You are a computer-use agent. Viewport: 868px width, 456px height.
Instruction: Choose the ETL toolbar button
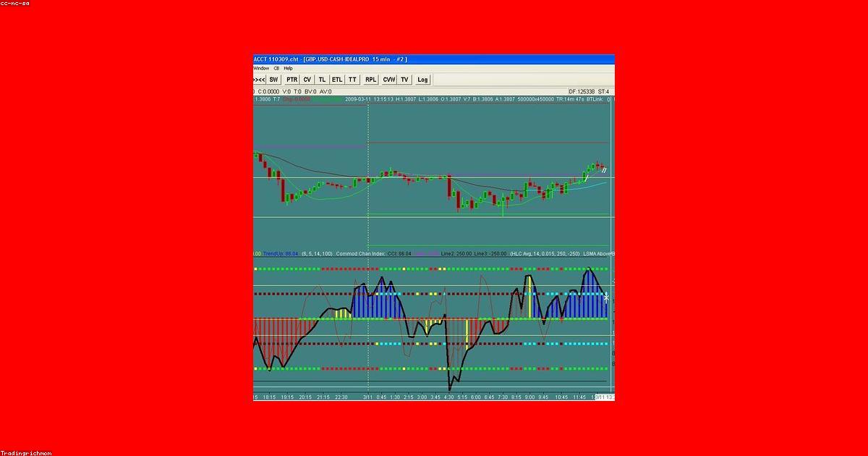337,80
